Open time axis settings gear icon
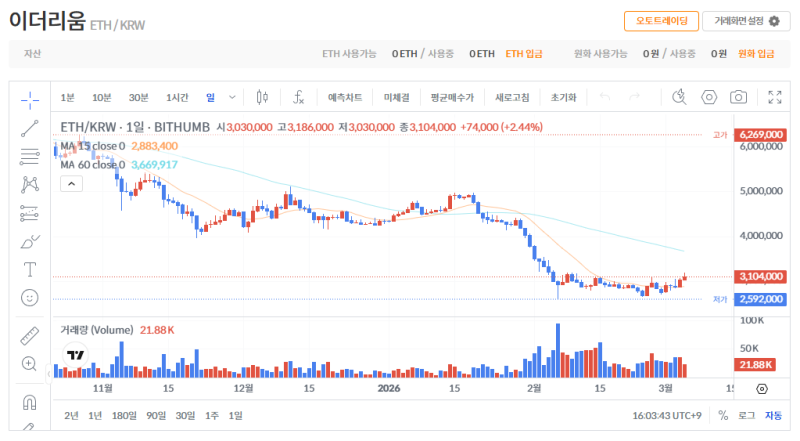 tap(762, 389)
